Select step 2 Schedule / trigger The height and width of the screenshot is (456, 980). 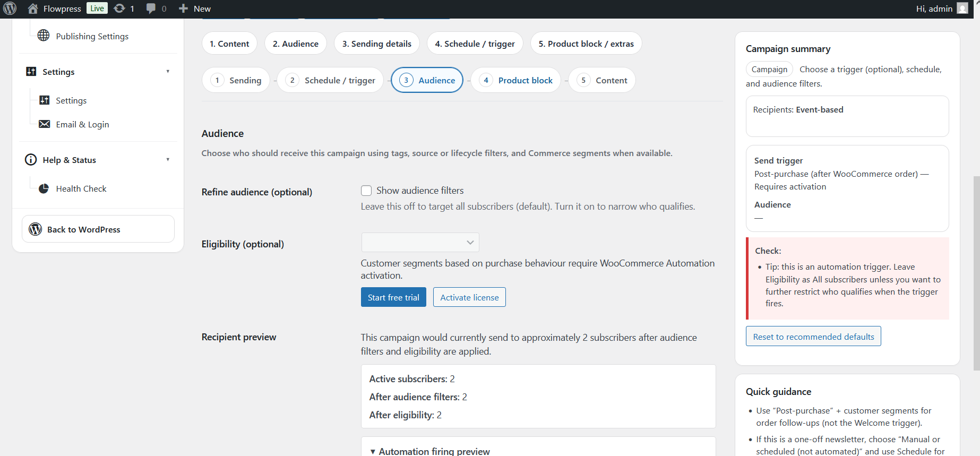(330, 80)
